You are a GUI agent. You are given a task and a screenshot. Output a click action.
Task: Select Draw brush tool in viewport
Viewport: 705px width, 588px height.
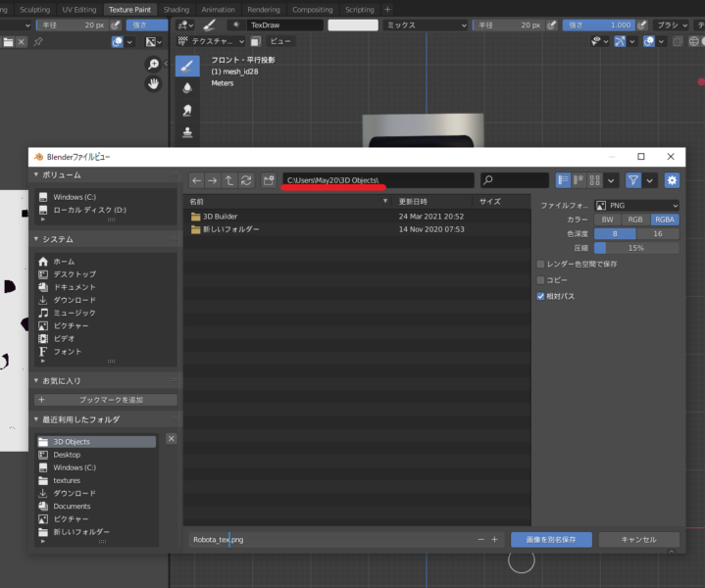click(187, 66)
